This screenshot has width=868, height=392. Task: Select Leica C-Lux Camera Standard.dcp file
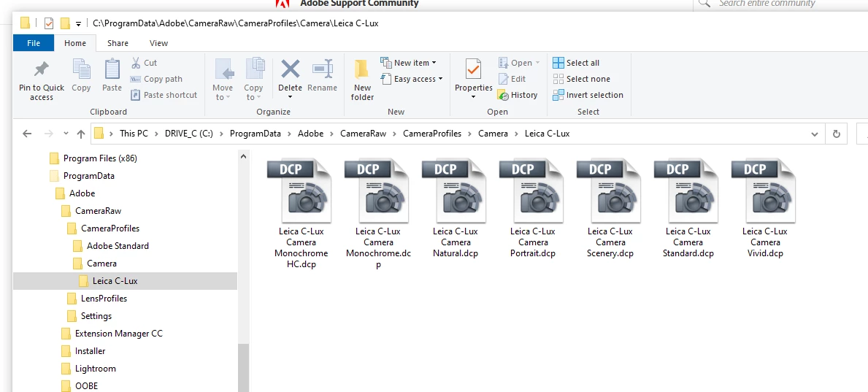tap(688, 209)
